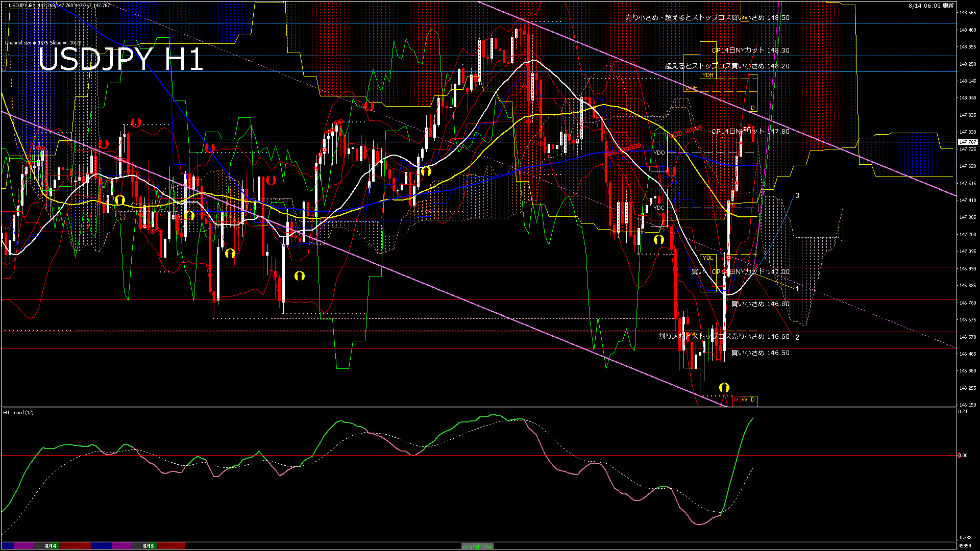Click current price tag 147.767 on axis
The image size is (980, 551).
[967, 142]
